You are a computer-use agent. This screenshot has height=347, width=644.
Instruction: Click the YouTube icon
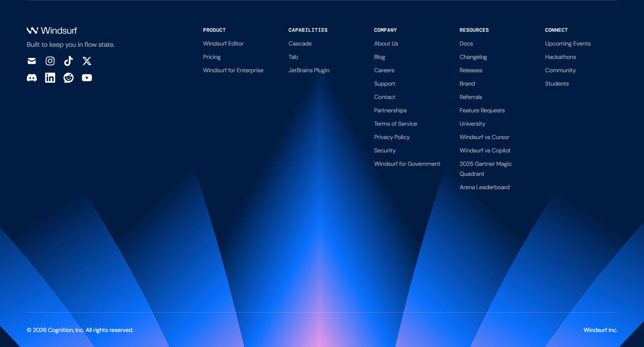(87, 78)
